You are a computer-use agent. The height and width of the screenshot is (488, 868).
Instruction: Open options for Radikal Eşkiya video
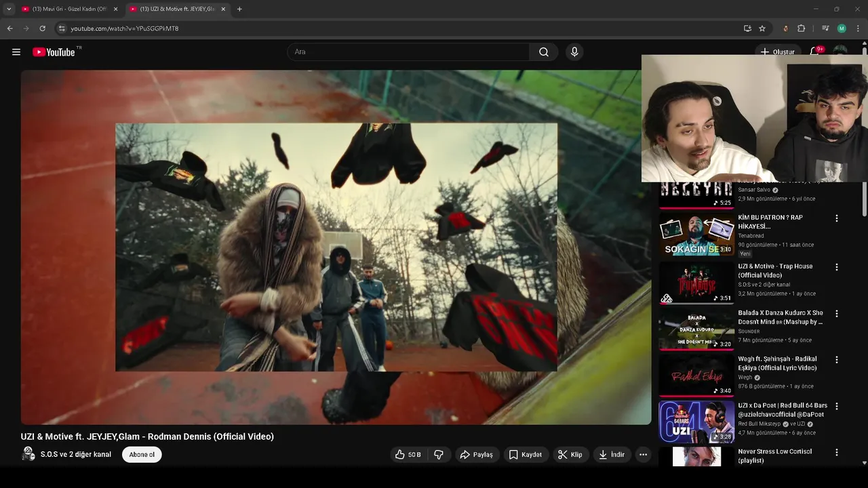836,360
